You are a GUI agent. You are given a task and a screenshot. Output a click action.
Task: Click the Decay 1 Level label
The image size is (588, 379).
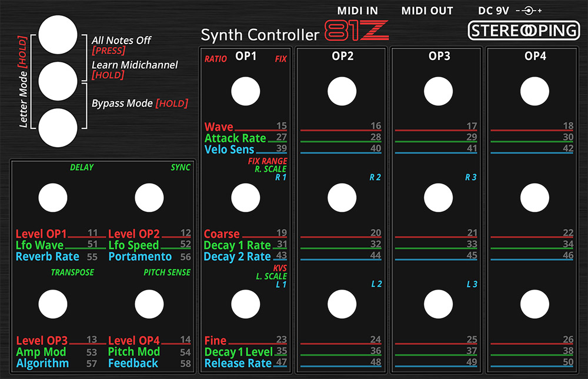[x=239, y=352]
